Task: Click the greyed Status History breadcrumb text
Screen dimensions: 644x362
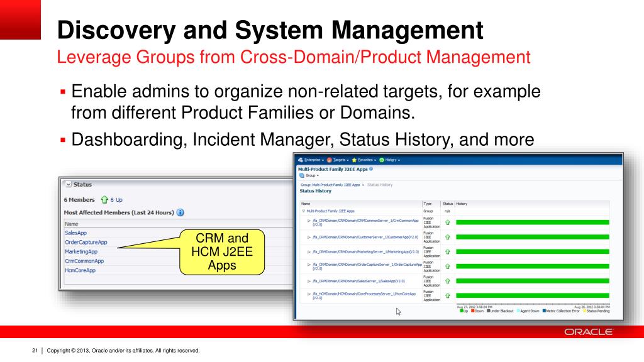Action: [379, 185]
